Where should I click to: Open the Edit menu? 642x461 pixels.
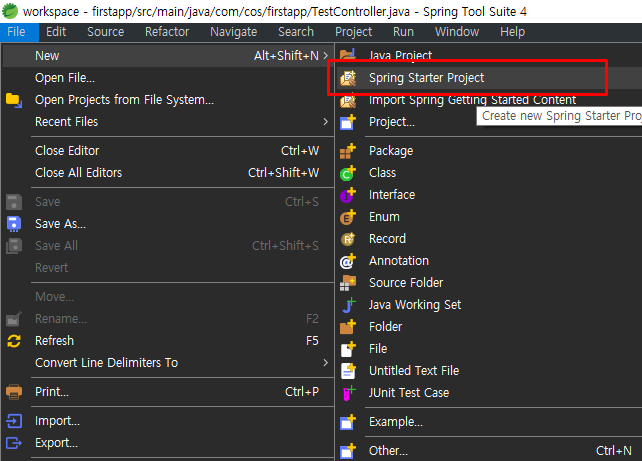click(x=56, y=32)
